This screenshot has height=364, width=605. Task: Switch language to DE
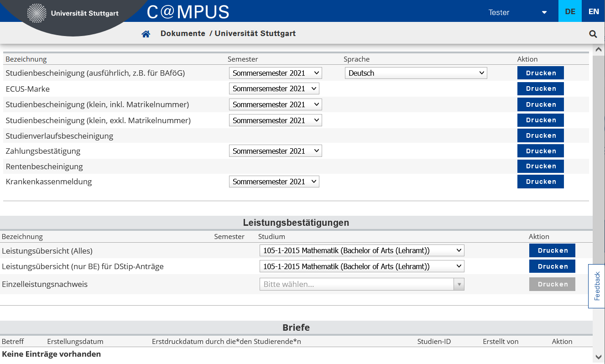[570, 11]
